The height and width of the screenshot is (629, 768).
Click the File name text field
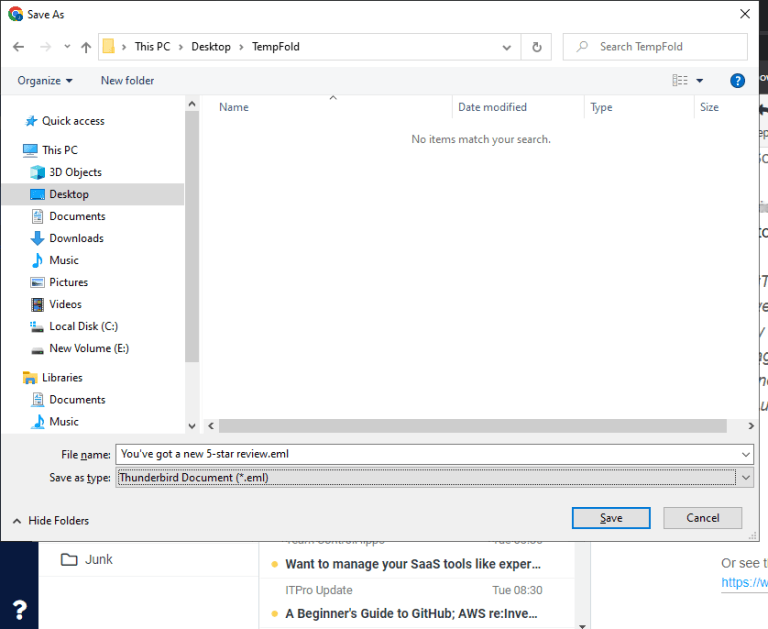(428, 454)
